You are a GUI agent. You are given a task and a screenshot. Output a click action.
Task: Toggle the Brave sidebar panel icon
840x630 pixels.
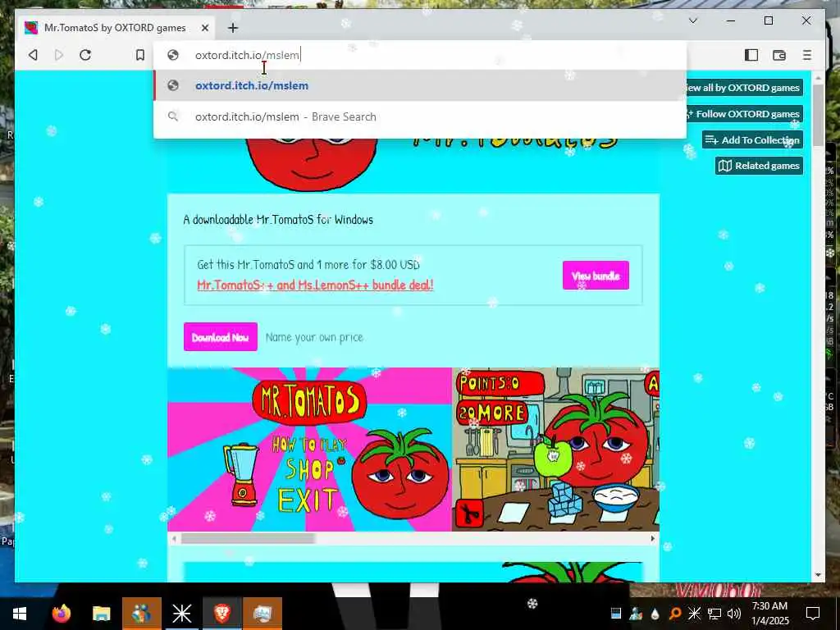pos(751,55)
